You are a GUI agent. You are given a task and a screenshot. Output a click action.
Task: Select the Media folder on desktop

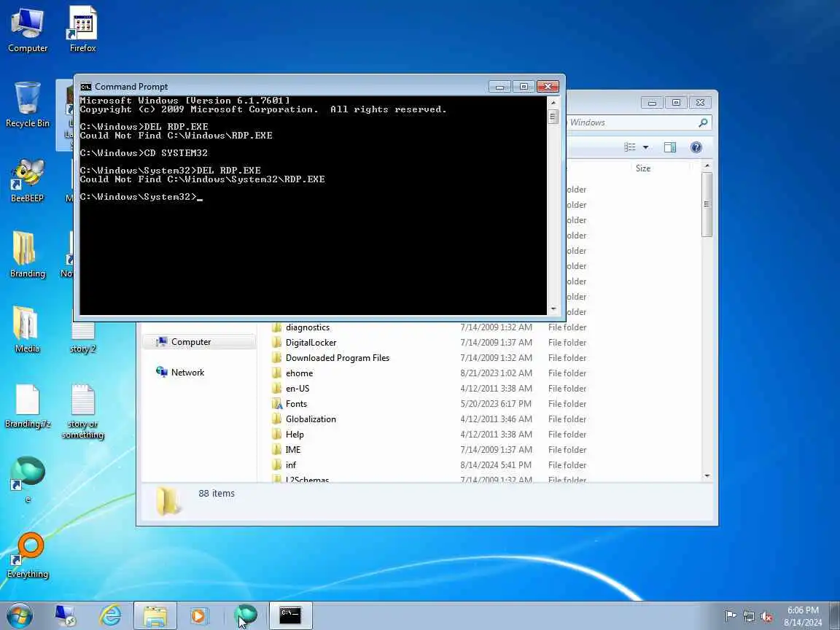[x=27, y=330]
